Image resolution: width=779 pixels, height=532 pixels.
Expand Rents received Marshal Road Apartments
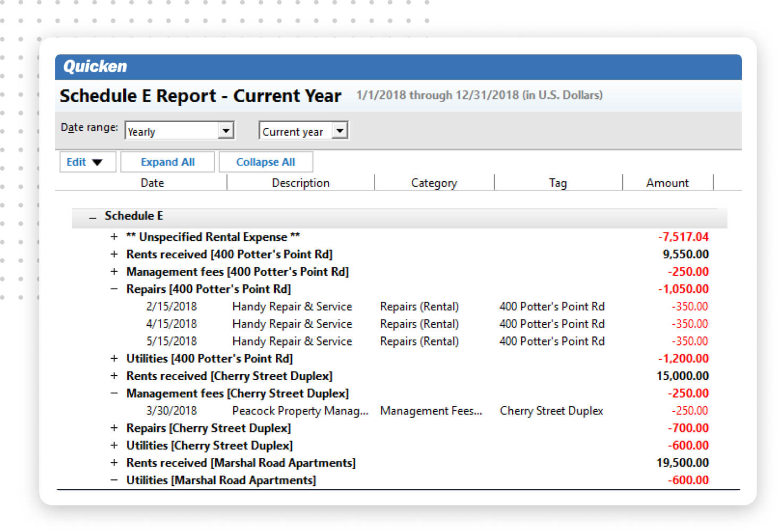coord(114,463)
